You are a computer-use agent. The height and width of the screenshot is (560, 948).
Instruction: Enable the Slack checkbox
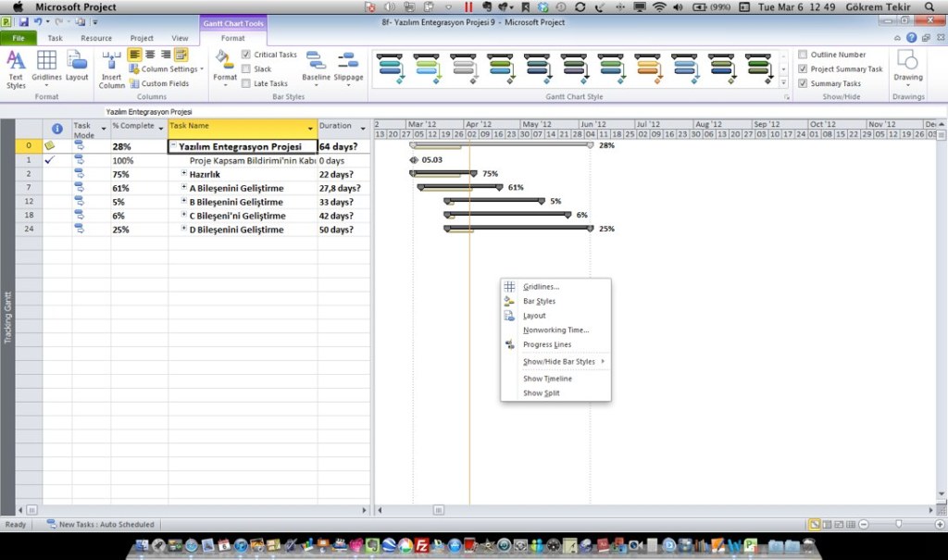pyautogui.click(x=246, y=68)
